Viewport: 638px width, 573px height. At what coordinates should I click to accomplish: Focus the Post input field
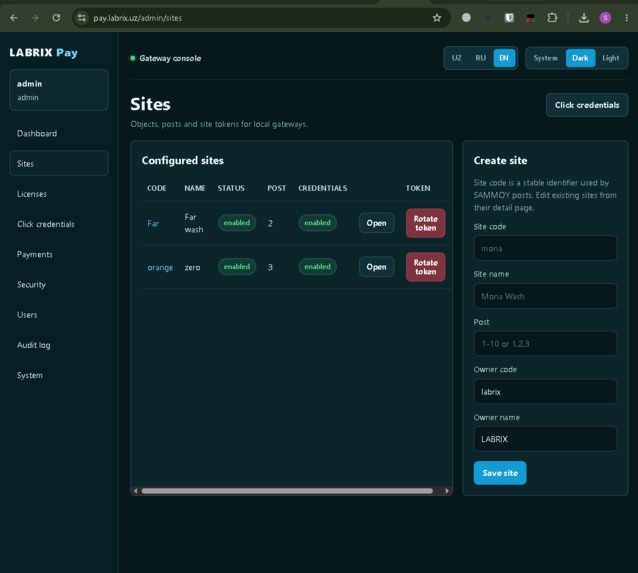coord(545,343)
